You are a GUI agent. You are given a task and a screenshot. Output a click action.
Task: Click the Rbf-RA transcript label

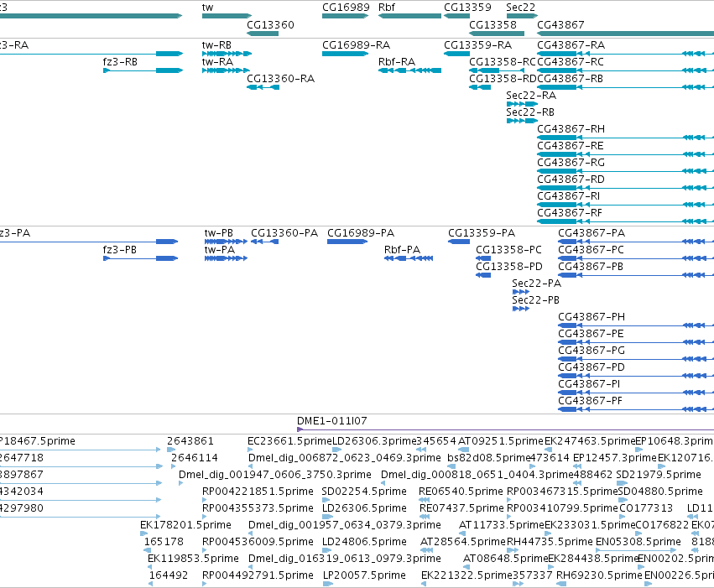click(x=397, y=62)
